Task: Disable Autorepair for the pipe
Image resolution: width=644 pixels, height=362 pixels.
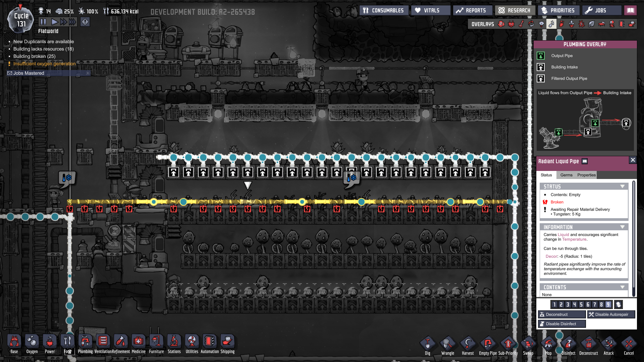Action: pos(611,314)
